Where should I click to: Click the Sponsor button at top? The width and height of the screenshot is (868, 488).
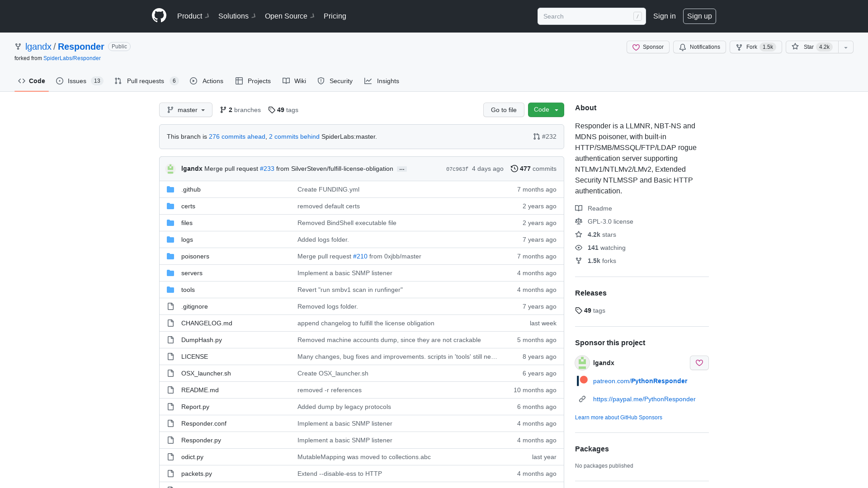[648, 47]
